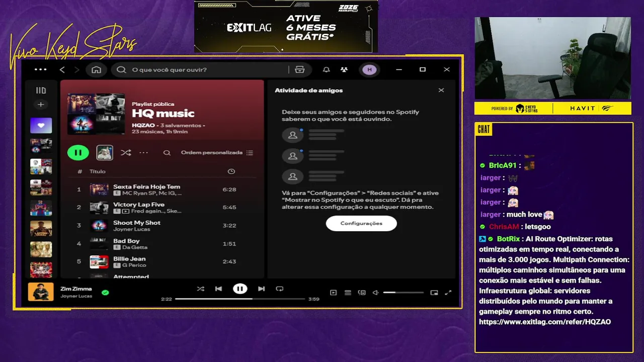The height and width of the screenshot is (362, 644).
Task: Open the now playing Zim Zimma album art
Action: 41,292
